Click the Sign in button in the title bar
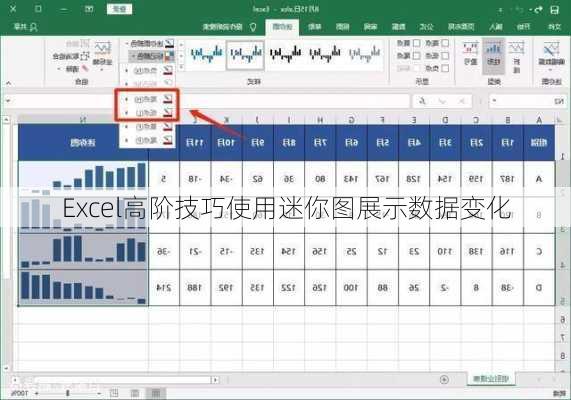Viewport: 571px width, 400px height. tap(119, 9)
